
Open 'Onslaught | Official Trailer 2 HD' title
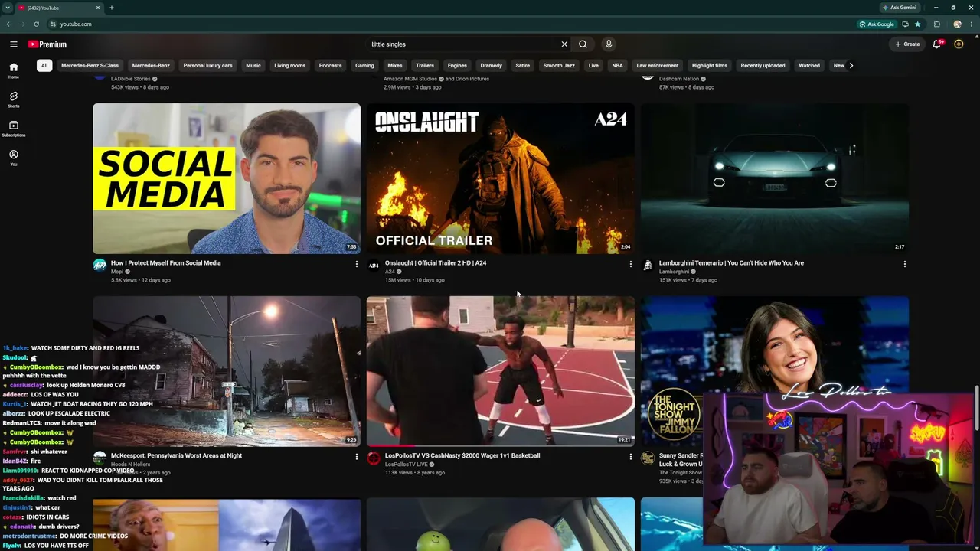pos(436,263)
